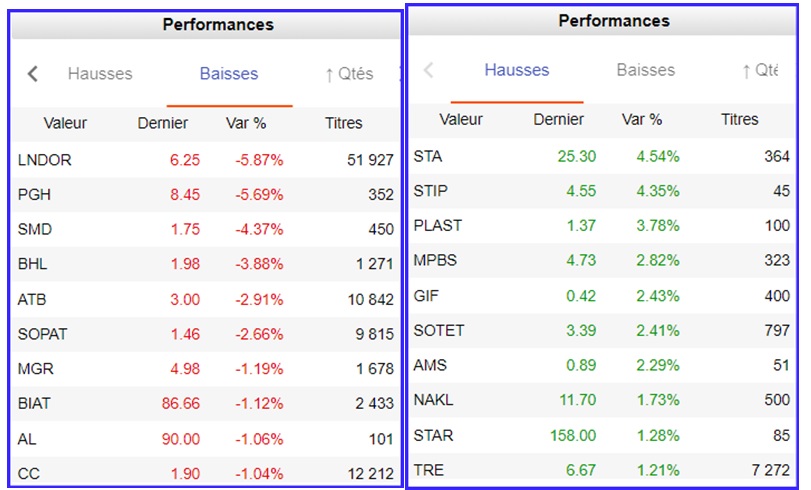The image size is (811, 490).
Task: Open the SOTET stock row
Action: point(439,330)
